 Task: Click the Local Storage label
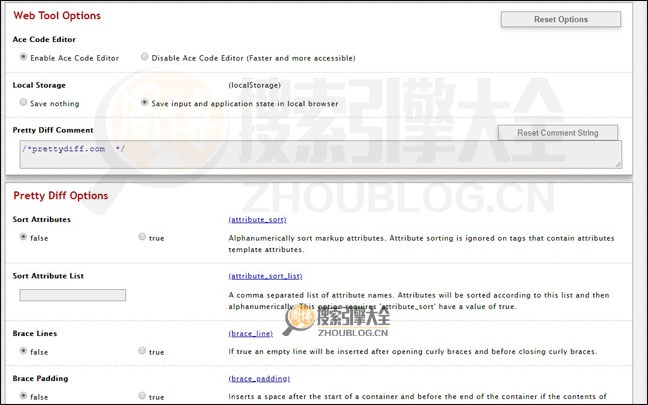click(x=39, y=85)
